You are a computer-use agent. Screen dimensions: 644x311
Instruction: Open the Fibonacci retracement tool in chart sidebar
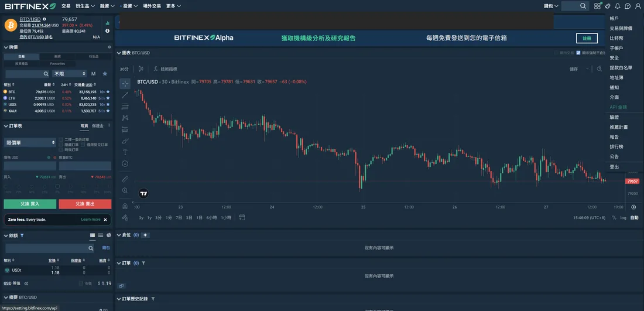[125, 107]
